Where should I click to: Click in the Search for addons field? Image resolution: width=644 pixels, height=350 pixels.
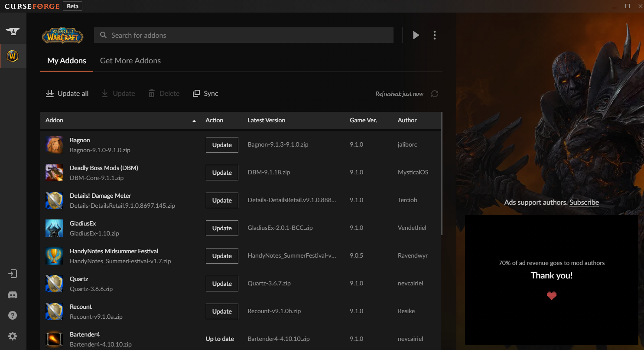[244, 35]
